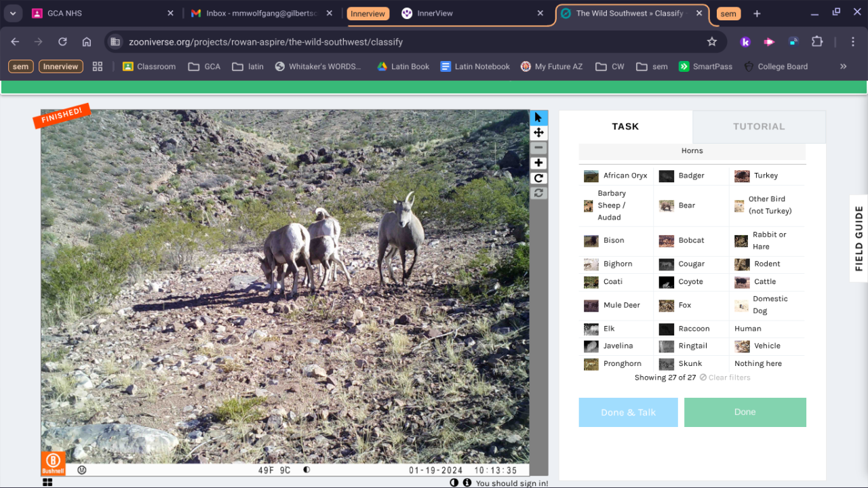View site information beside the URL
The image size is (868, 488).
[x=115, y=42]
